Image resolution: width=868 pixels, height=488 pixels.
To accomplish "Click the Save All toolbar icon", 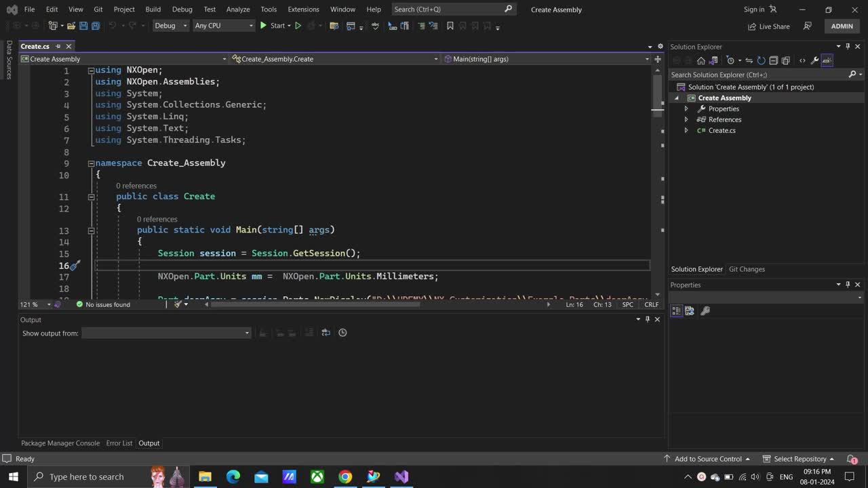I will click(96, 26).
